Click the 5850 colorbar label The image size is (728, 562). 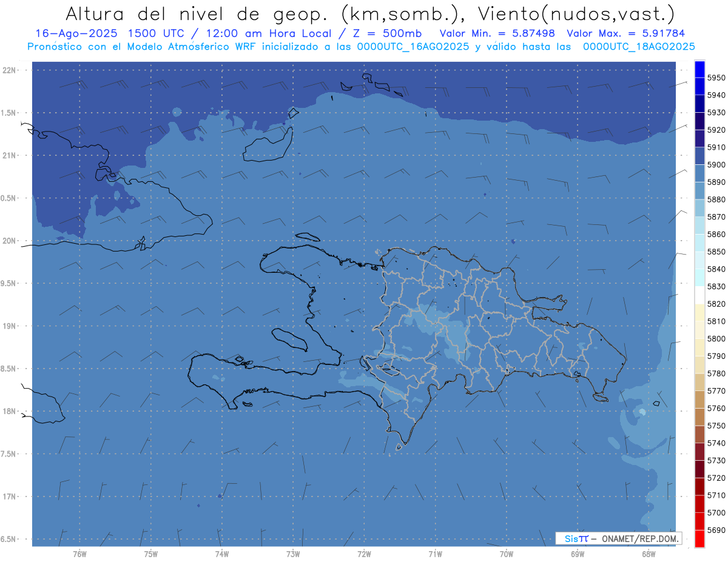click(x=716, y=252)
